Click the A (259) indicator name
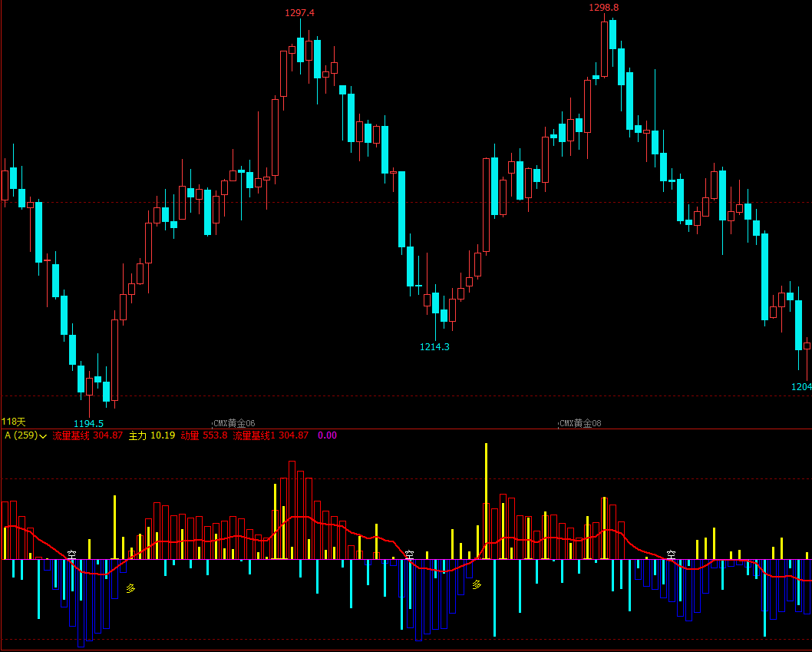Viewport: 812px width, 652px height. (x=21, y=435)
